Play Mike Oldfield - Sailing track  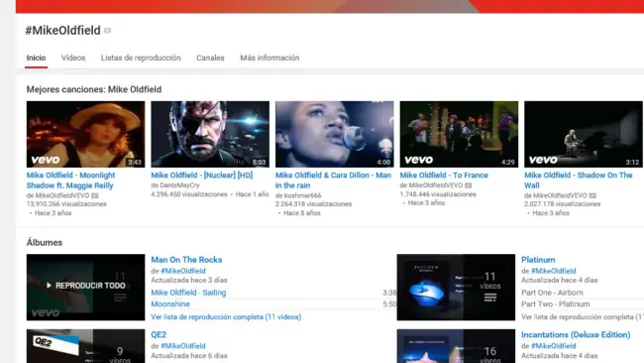(x=188, y=293)
